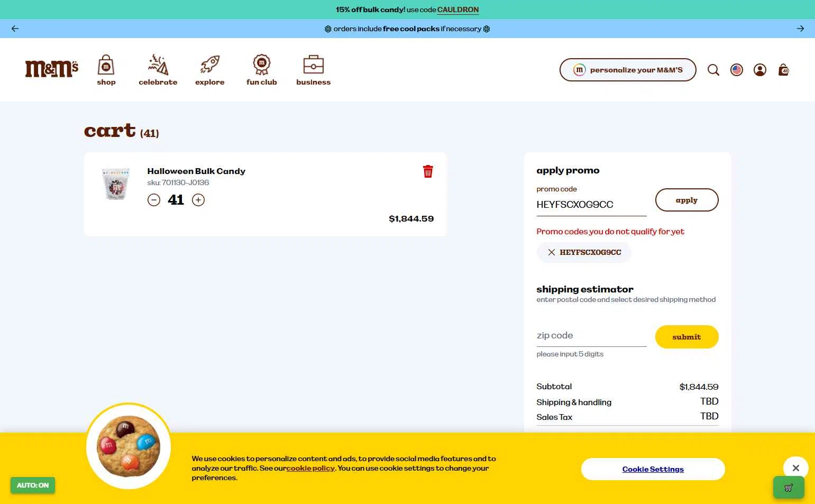Apply the entered promo code

pyautogui.click(x=686, y=200)
